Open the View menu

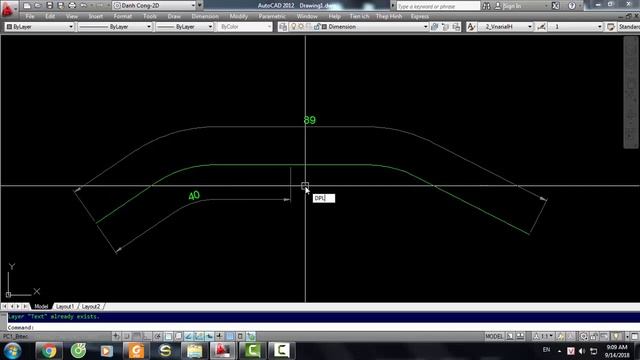pos(72,16)
